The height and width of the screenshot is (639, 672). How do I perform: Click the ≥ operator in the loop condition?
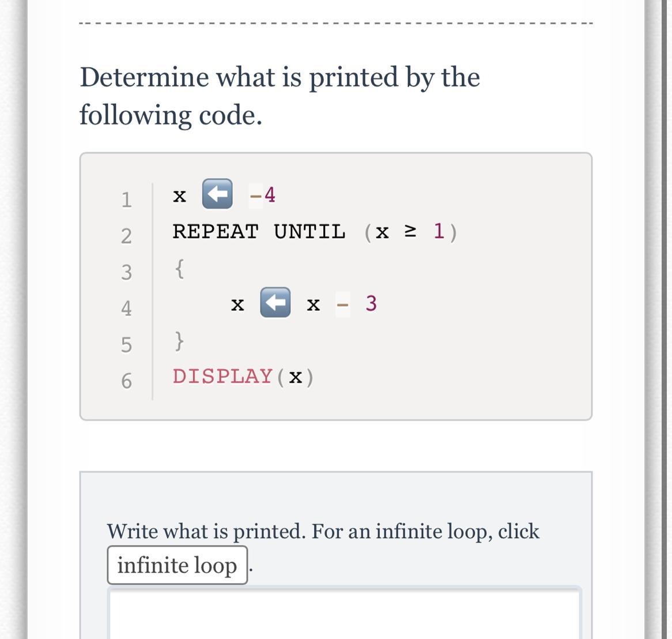pyautogui.click(x=410, y=231)
